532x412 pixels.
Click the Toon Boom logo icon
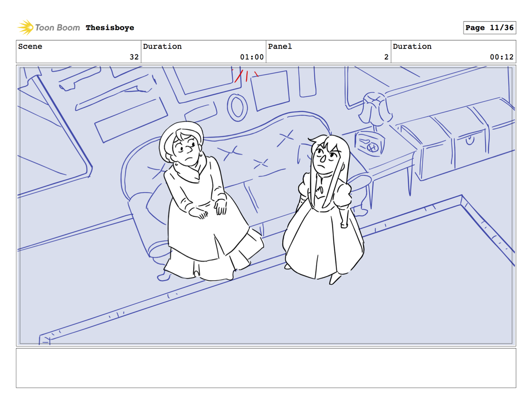[x=26, y=27]
